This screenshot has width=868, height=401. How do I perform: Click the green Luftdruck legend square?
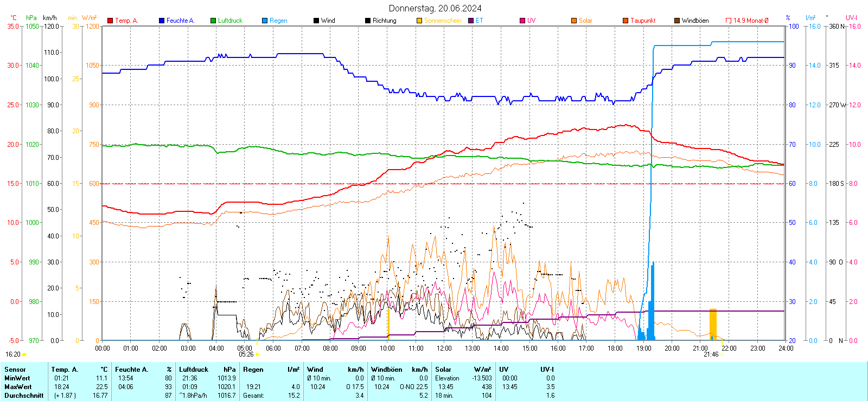[x=213, y=21]
